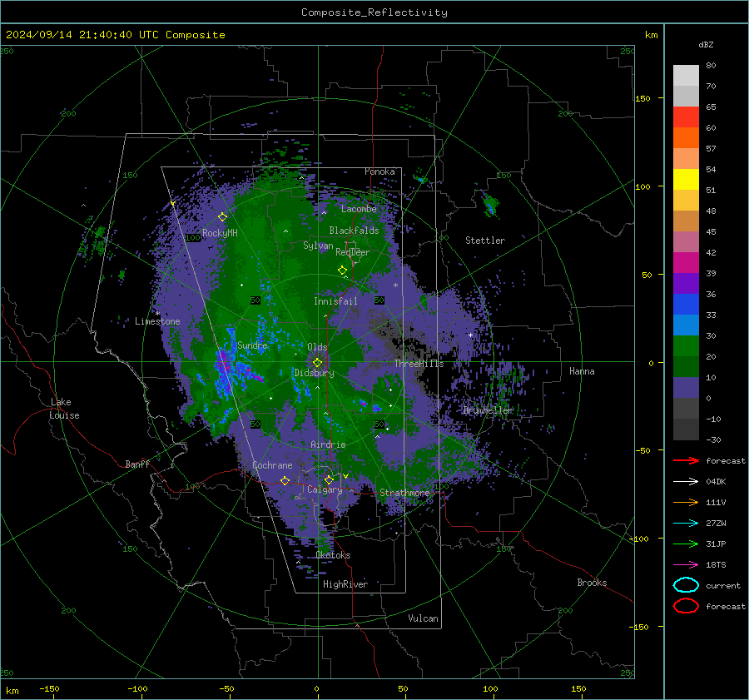Click the Limestone label
This screenshot has height=700, width=749.
point(157,321)
